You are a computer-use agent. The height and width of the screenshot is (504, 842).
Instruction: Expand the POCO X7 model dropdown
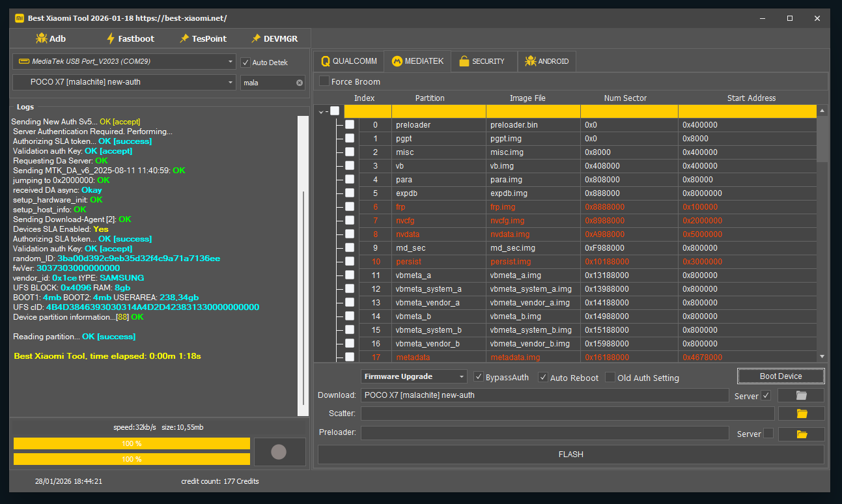[x=231, y=83]
